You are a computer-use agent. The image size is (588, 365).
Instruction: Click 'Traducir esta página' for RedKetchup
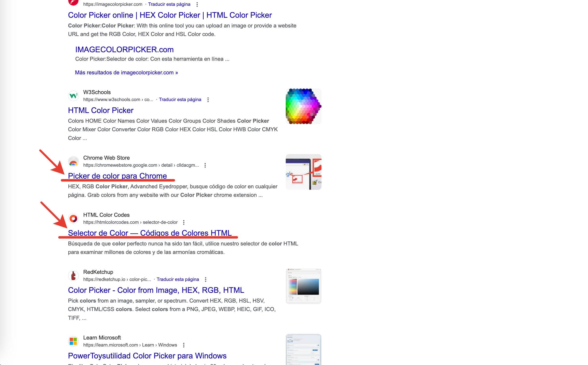coord(178,279)
